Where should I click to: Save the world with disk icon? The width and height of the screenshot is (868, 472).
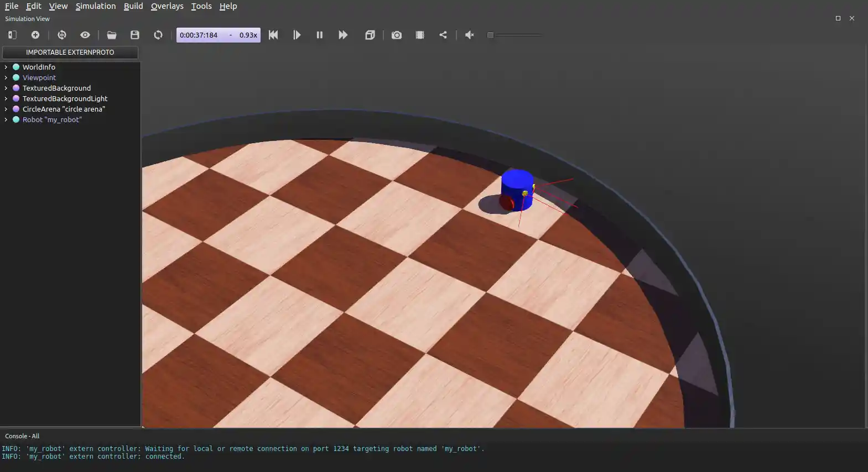pos(135,35)
